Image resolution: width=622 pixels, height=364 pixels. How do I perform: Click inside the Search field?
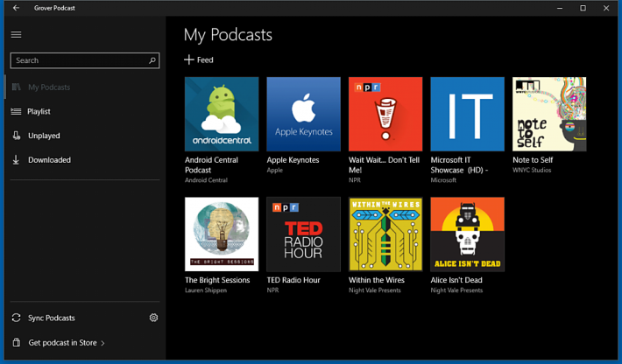(x=85, y=60)
